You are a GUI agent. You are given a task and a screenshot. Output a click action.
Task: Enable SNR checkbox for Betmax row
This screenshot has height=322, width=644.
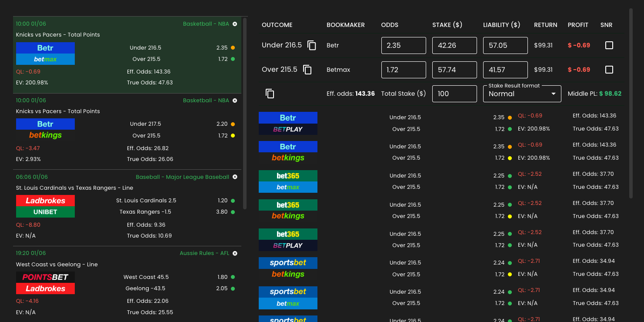pos(609,70)
